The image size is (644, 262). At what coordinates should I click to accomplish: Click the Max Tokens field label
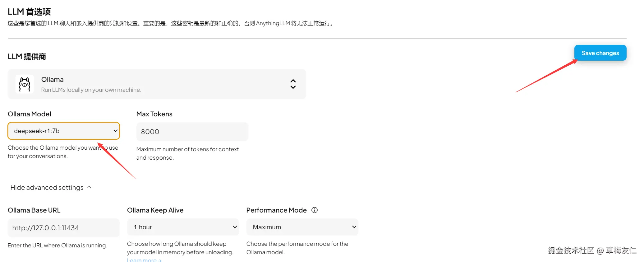coord(154,114)
